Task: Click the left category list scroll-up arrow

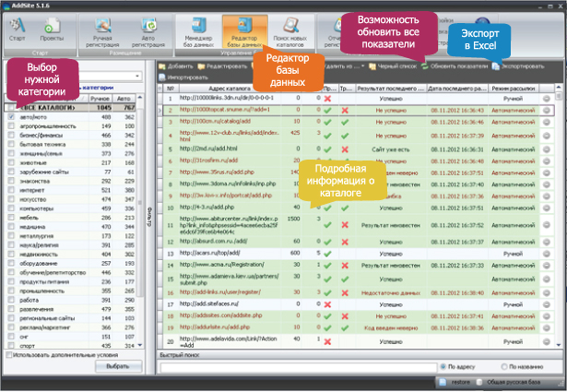Action: click(140, 98)
